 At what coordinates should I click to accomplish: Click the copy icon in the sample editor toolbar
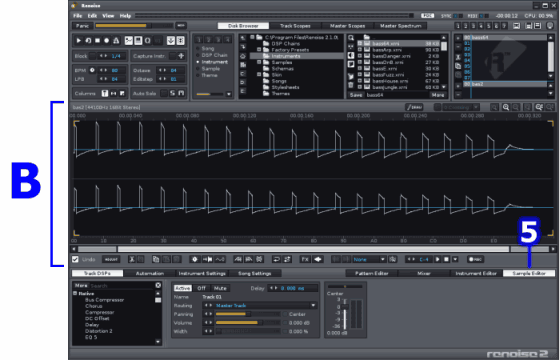click(156, 259)
